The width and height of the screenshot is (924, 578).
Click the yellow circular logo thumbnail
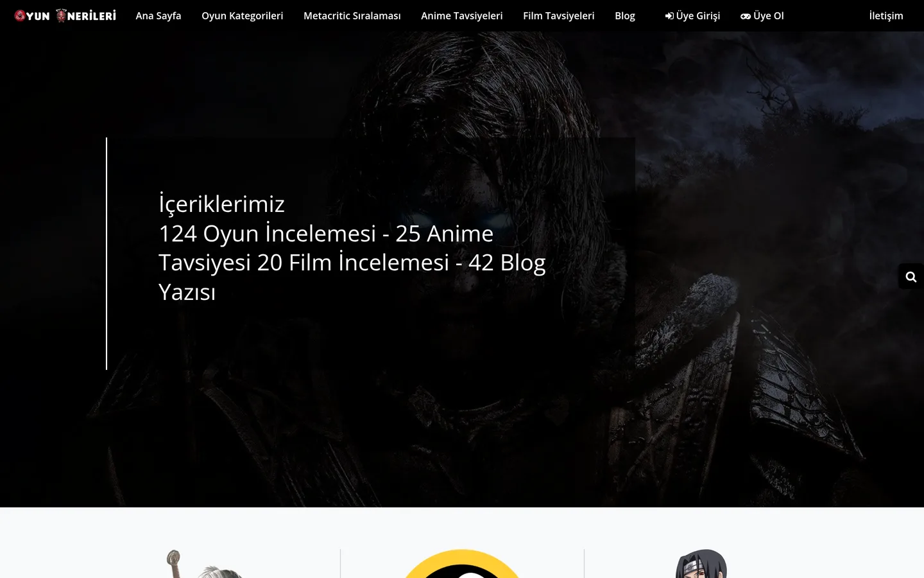point(462,564)
